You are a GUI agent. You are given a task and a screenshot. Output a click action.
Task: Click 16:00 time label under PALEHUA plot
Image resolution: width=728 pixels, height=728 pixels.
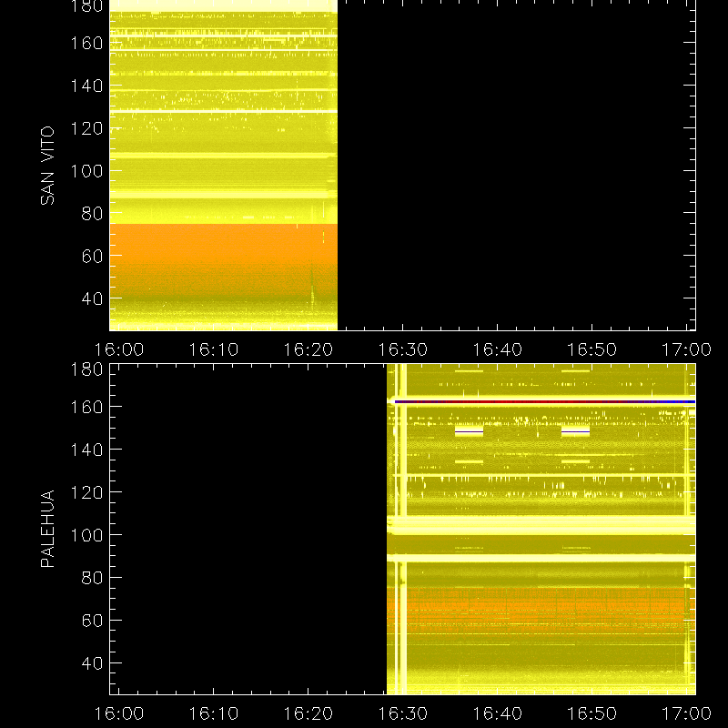(x=119, y=713)
